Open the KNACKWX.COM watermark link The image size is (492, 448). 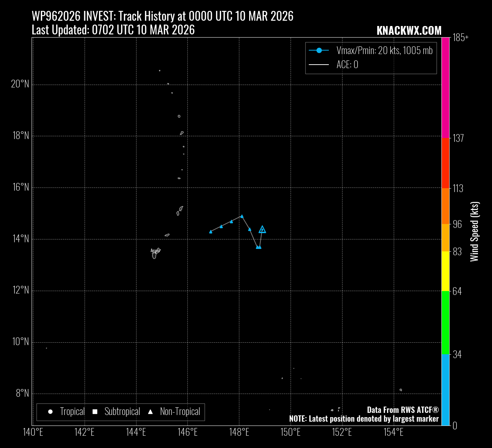click(409, 31)
